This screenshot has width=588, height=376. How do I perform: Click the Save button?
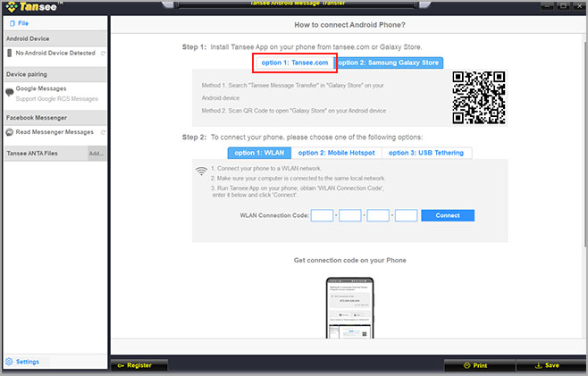click(x=551, y=365)
